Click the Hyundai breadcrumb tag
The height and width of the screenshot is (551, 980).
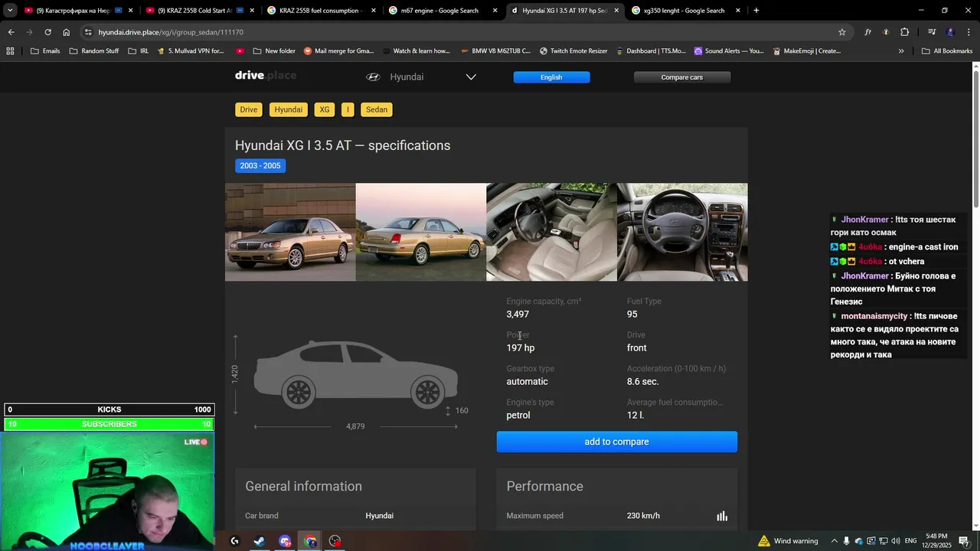pos(289,109)
